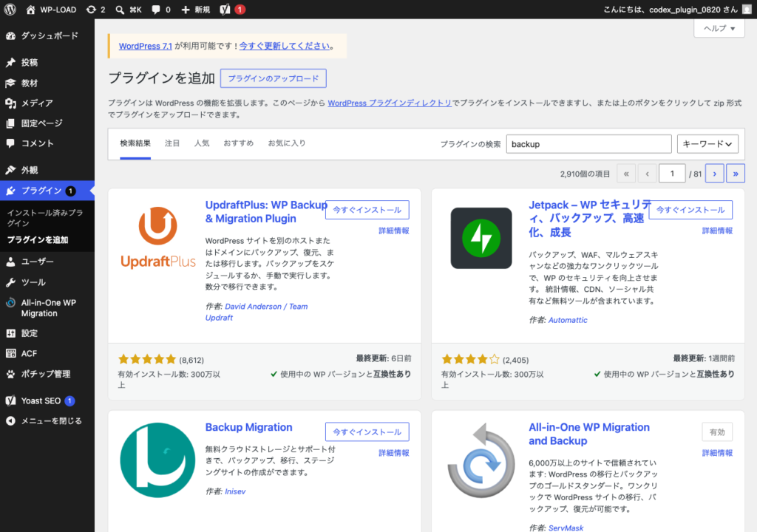Screen dimensions: 757x532
Task: Open All-in-One WP Migration sidebar menu
Action: (47, 308)
